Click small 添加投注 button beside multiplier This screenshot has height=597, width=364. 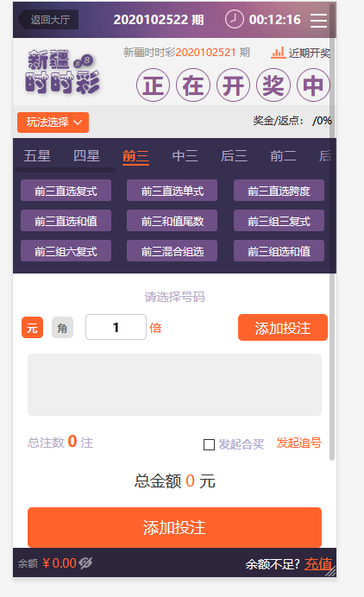(x=283, y=328)
